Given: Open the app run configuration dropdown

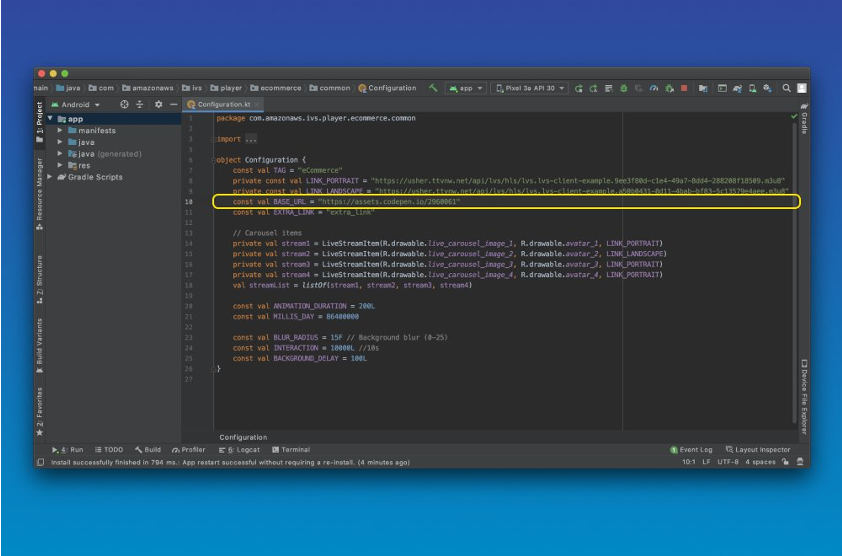Looking at the screenshot, I should 467,88.
